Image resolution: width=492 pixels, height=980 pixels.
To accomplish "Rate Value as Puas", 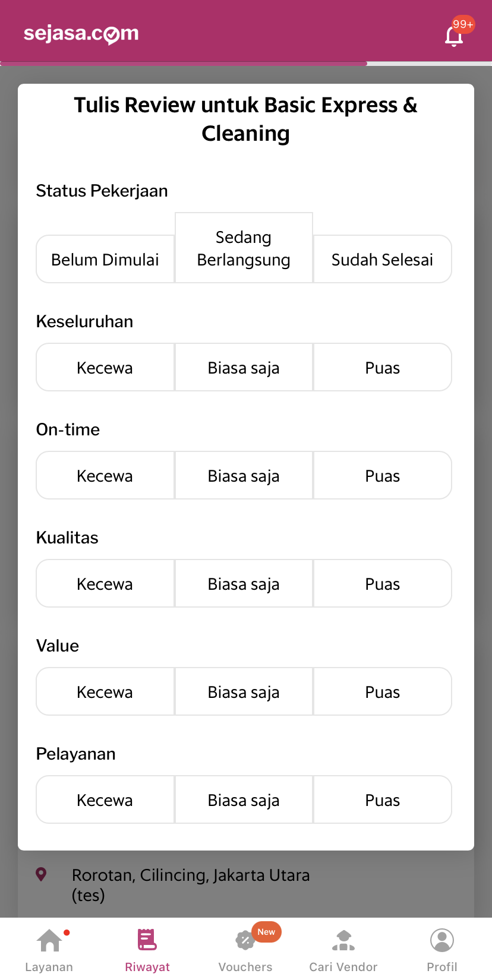I will pos(382,692).
